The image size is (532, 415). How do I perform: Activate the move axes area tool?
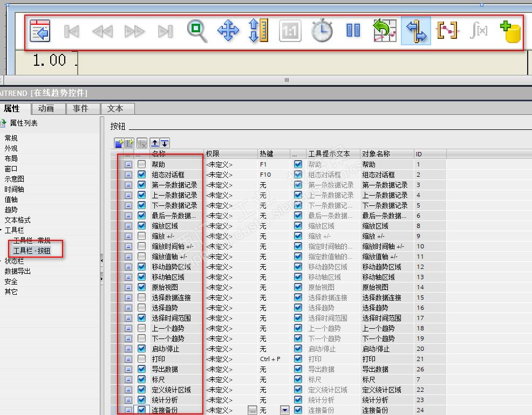tap(258, 31)
